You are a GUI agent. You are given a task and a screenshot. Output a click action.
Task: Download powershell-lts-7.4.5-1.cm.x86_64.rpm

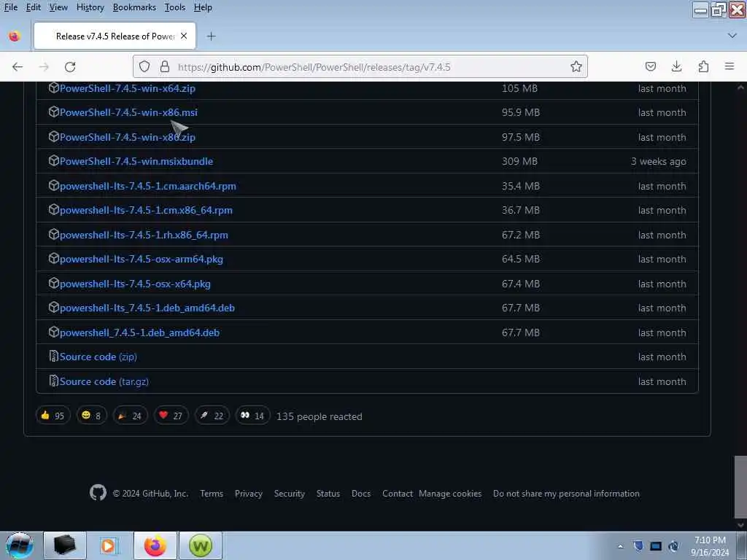tap(146, 210)
